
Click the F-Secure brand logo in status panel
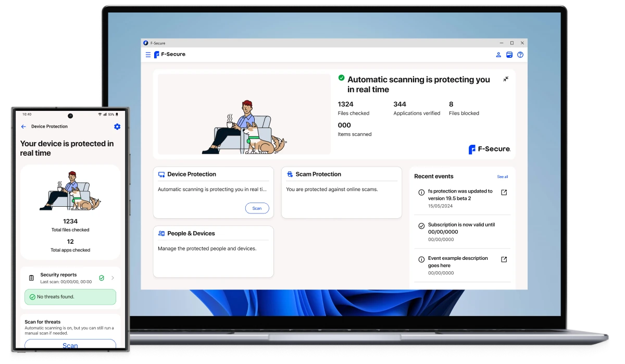pyautogui.click(x=490, y=149)
